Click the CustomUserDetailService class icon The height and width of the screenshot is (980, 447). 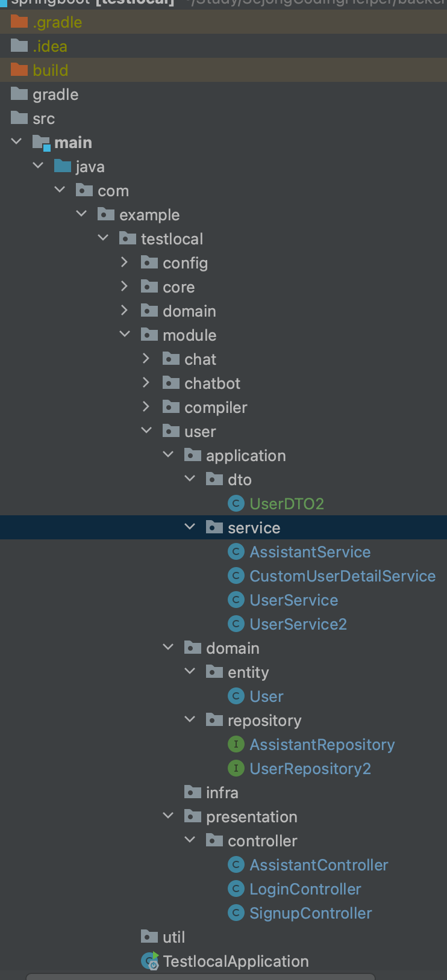pyautogui.click(x=236, y=575)
